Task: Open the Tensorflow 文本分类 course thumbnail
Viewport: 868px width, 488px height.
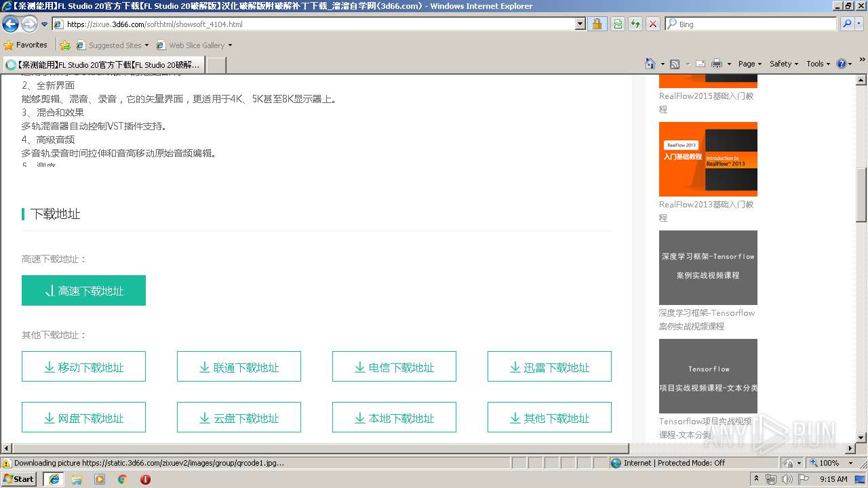Action: [708, 376]
